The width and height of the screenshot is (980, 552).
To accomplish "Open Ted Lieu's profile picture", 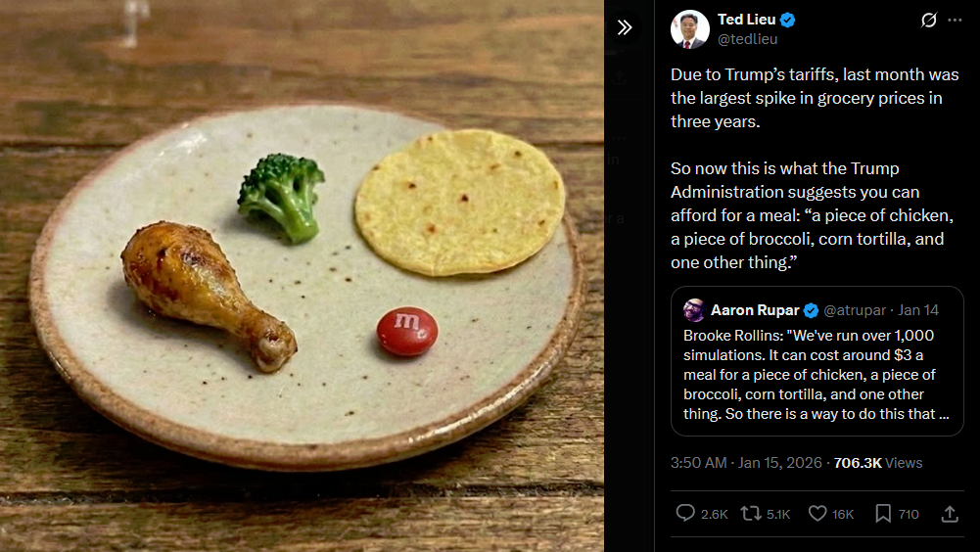I will point(690,28).
